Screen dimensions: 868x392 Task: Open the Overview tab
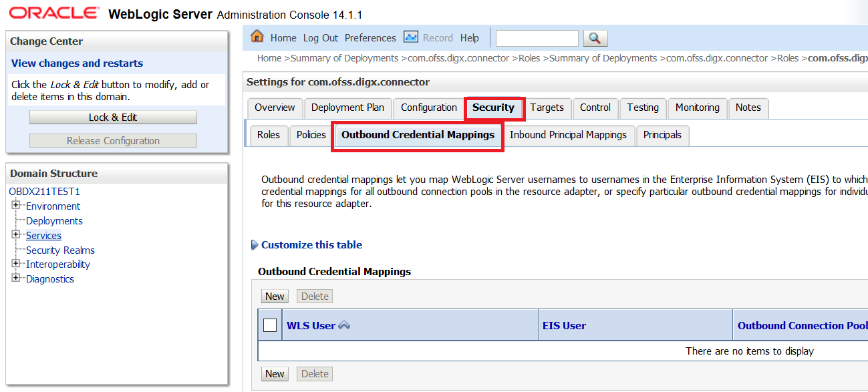(275, 108)
